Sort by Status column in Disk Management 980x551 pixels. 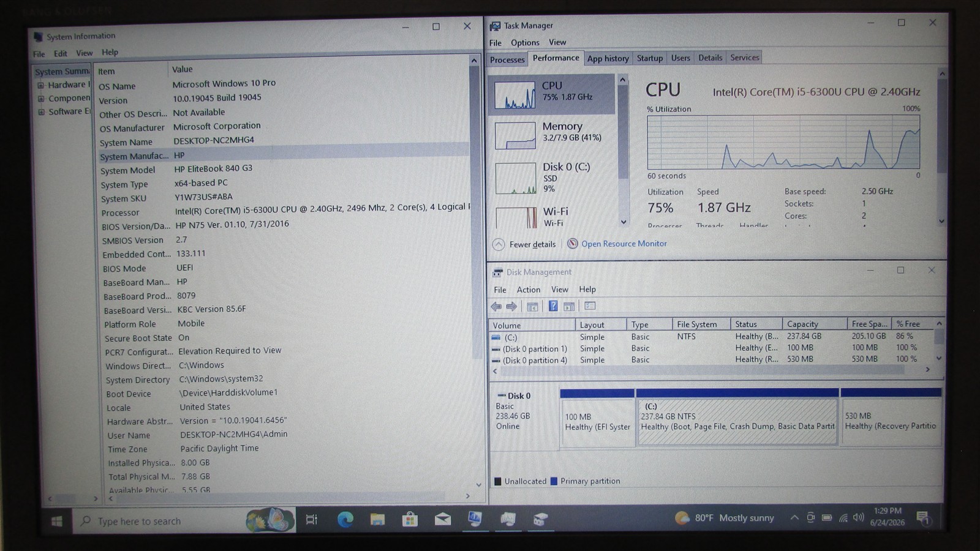pyautogui.click(x=756, y=324)
